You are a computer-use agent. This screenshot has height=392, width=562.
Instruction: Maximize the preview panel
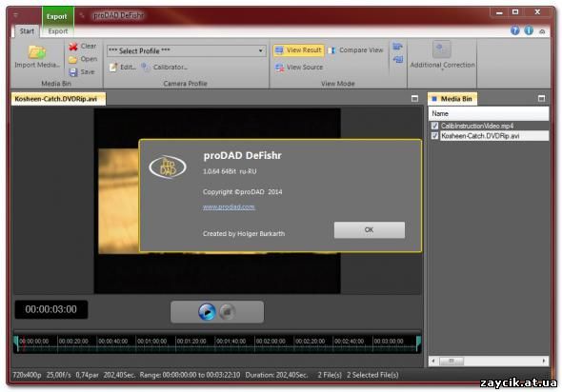point(414,98)
